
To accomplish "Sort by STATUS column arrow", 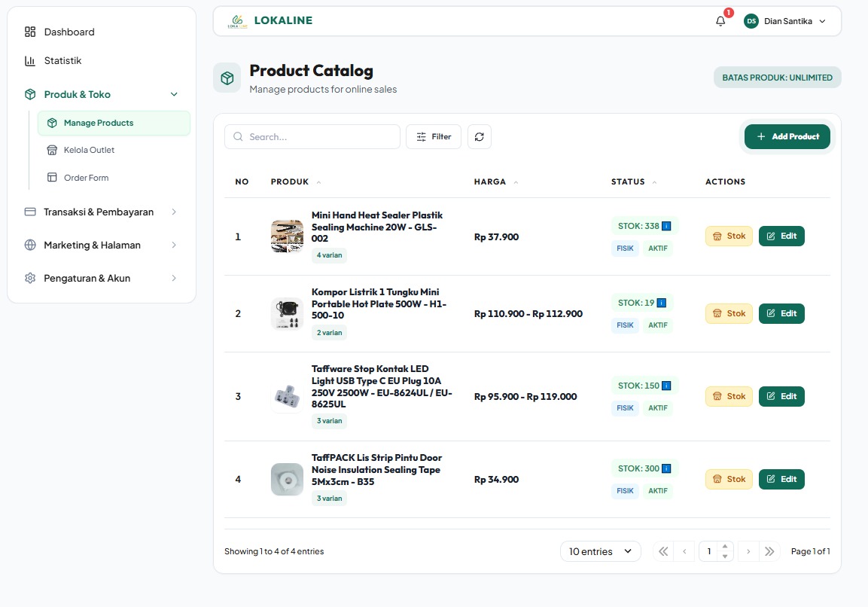I will [x=654, y=182].
